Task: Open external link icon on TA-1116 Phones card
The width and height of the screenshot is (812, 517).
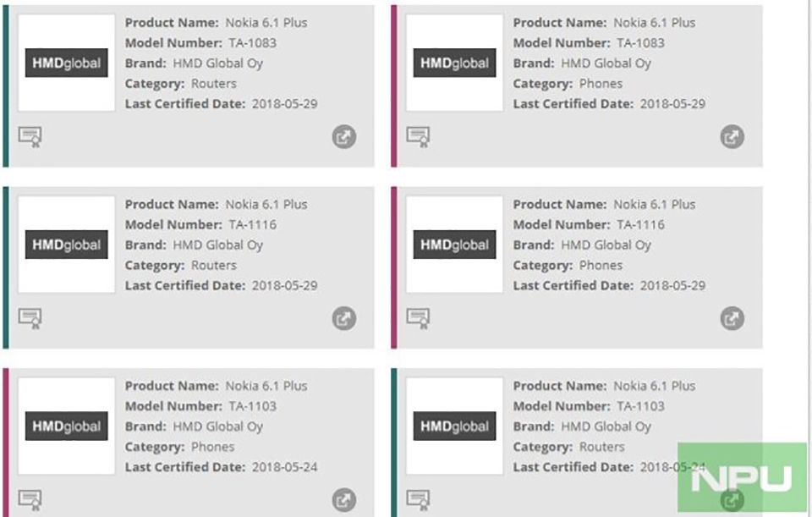Action: pyautogui.click(x=732, y=319)
